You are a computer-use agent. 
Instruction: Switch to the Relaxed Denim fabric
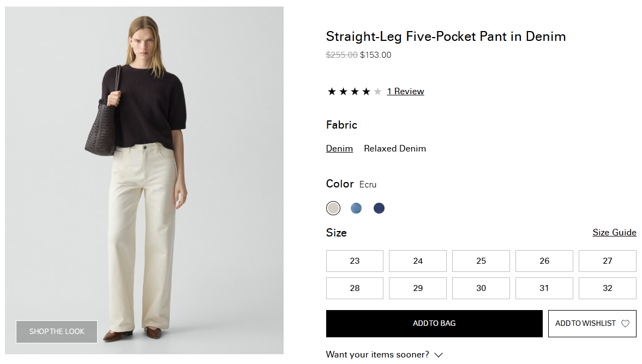click(x=395, y=149)
